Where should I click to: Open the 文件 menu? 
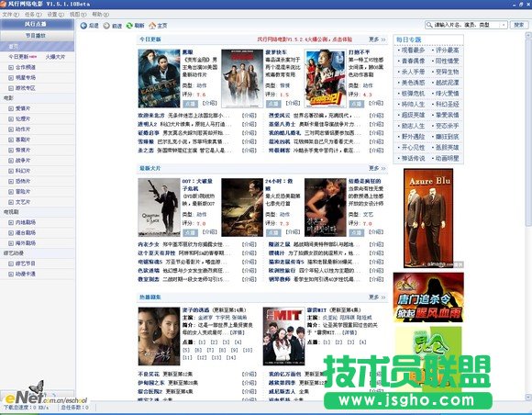point(10,15)
